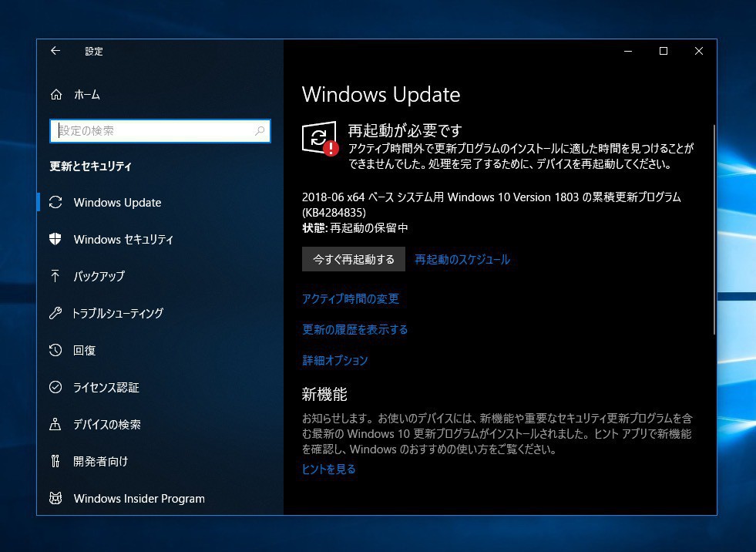Click the 新機能 heading

point(324,394)
